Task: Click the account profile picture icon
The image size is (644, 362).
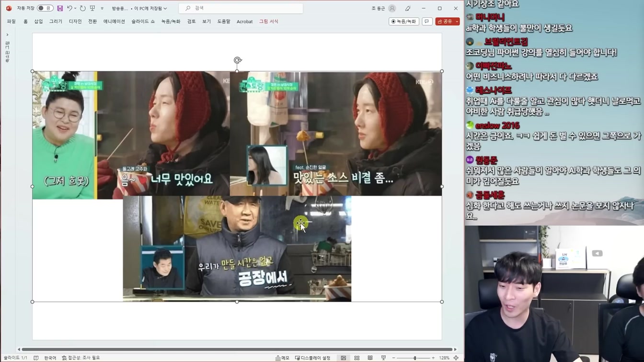Action: coord(392,8)
